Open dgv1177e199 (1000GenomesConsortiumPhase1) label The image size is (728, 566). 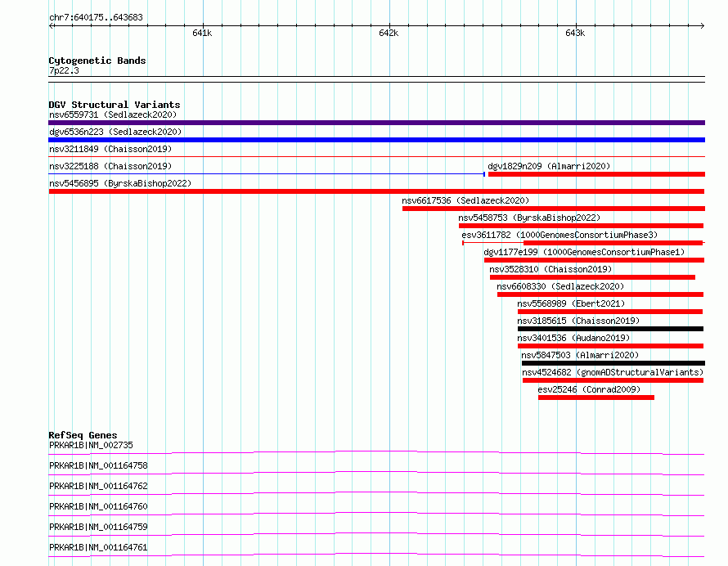point(584,252)
